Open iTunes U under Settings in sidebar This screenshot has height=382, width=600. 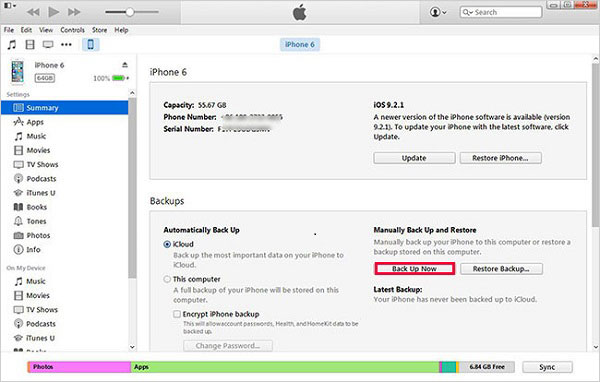coord(41,193)
